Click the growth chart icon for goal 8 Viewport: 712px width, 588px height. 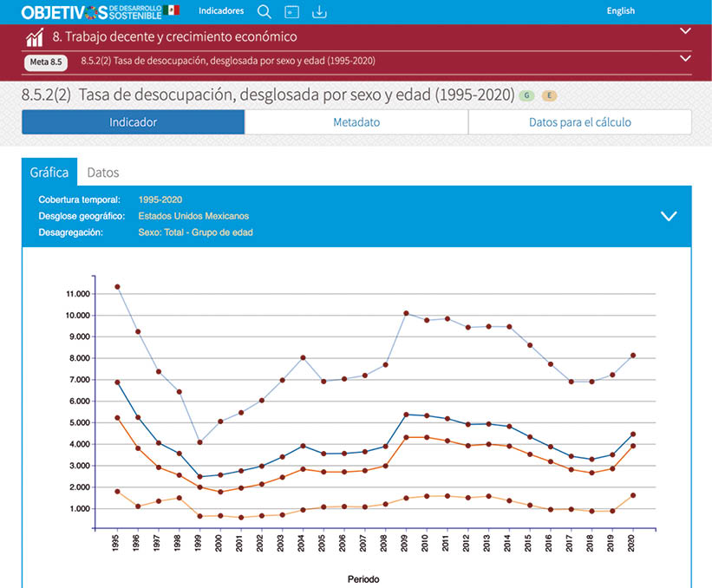pos(35,37)
